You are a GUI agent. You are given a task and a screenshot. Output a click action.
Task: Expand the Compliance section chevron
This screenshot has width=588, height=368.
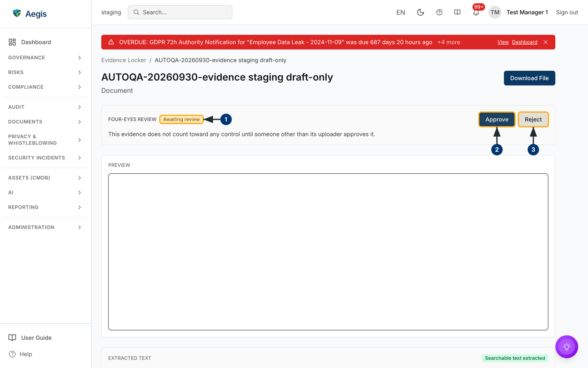(x=80, y=87)
